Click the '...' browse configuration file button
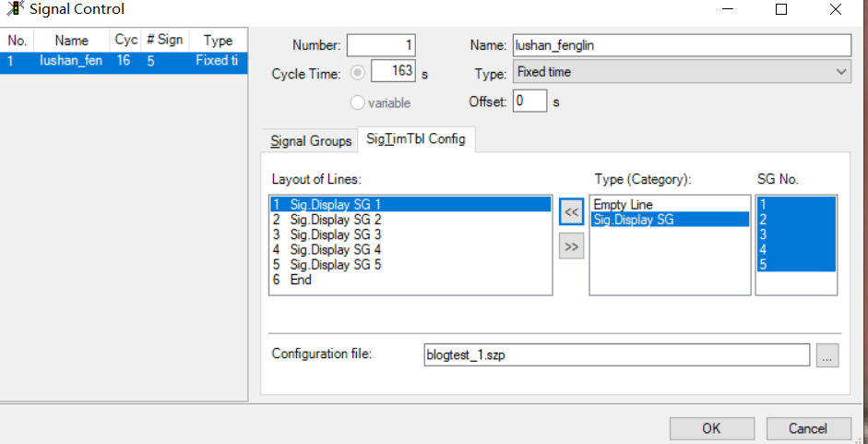 [827, 355]
